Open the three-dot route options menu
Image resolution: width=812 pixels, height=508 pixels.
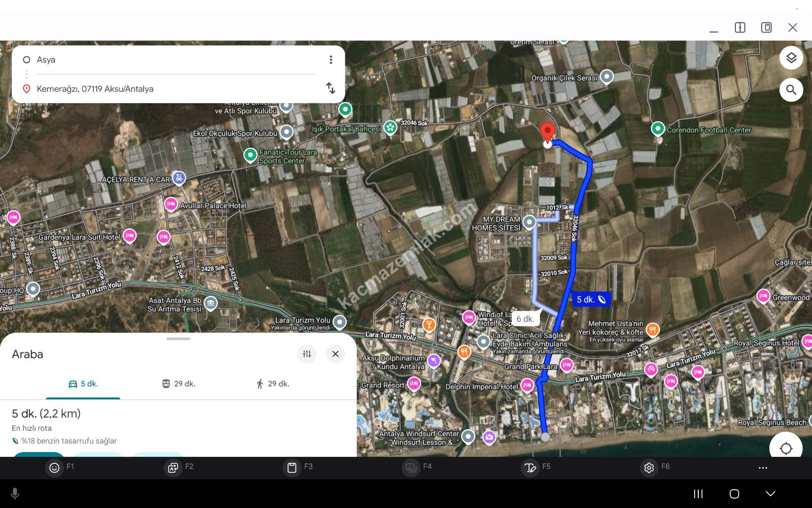pos(331,60)
